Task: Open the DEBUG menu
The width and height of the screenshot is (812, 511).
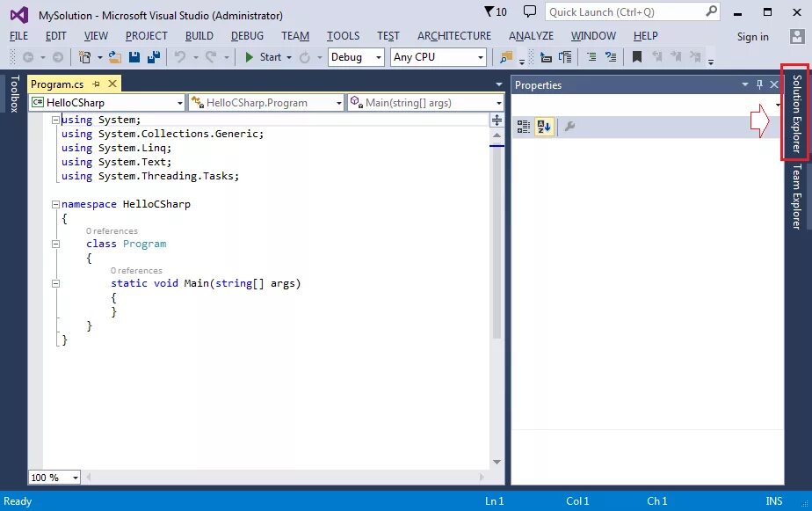Action: [x=247, y=36]
